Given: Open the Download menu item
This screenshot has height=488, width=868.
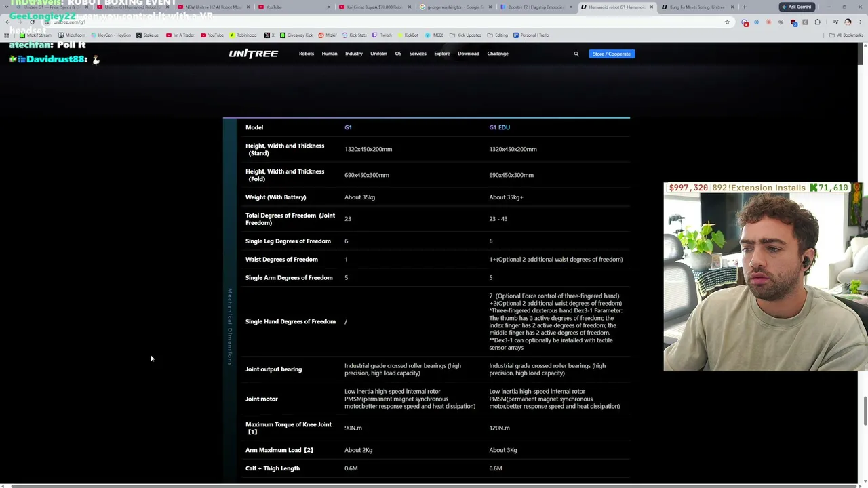Looking at the screenshot, I should 469,54.
